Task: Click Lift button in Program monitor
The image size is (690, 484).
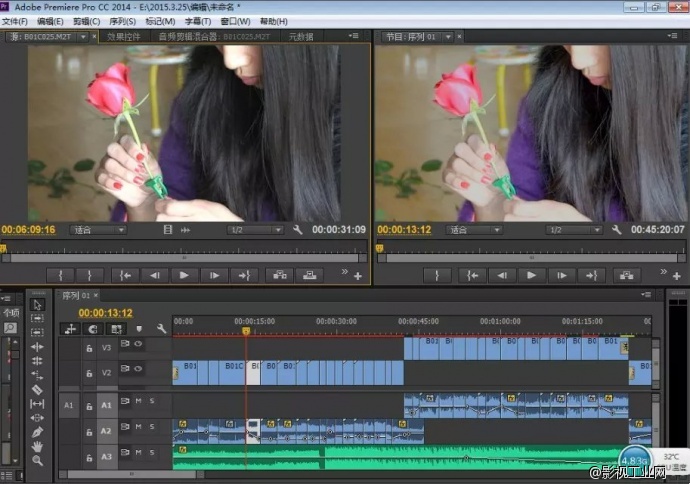Action: 626,275
